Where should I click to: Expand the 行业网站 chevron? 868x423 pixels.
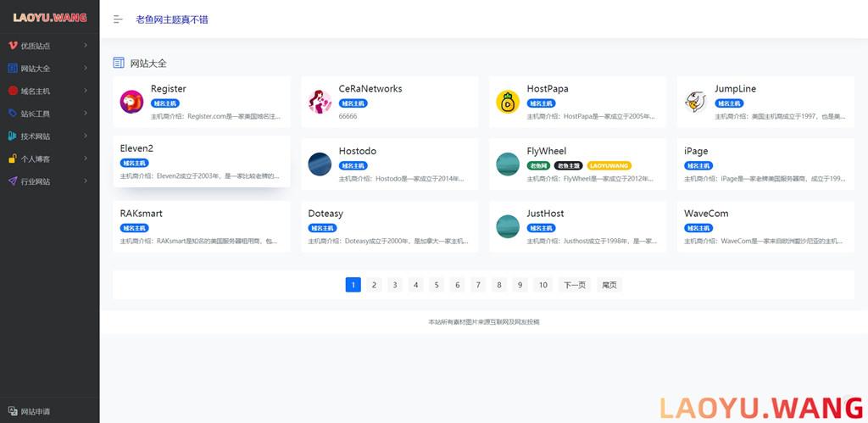click(86, 181)
